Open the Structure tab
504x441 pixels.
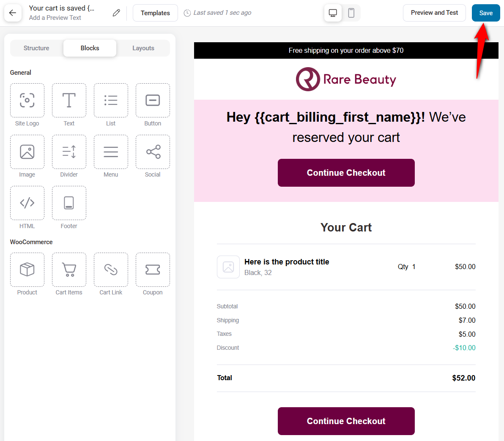[x=36, y=48]
